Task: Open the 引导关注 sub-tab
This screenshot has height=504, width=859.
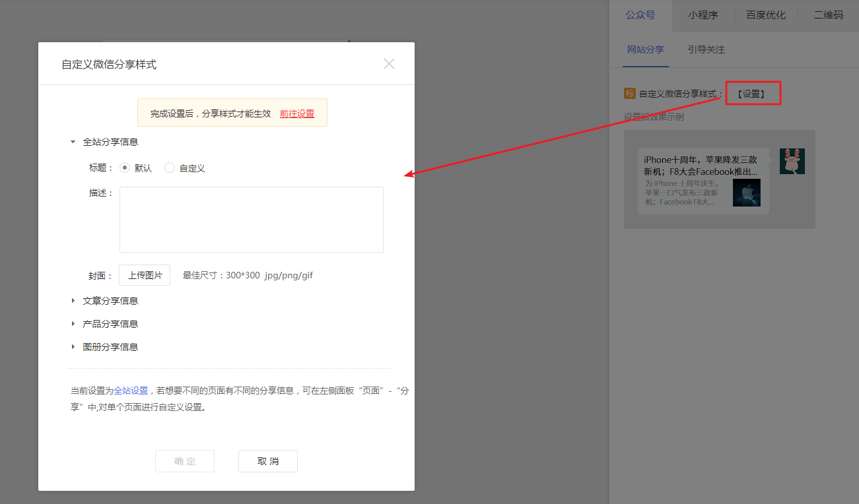Action: pyautogui.click(x=706, y=49)
